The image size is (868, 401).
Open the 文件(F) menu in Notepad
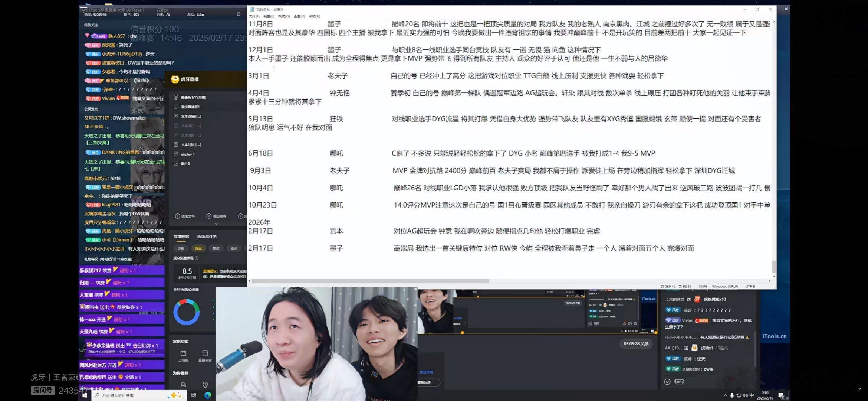point(254,16)
